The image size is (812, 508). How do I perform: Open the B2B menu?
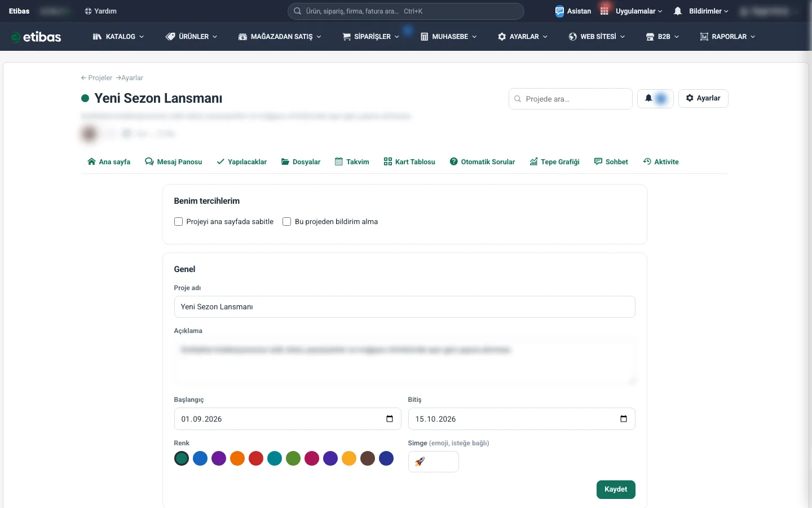click(x=663, y=37)
